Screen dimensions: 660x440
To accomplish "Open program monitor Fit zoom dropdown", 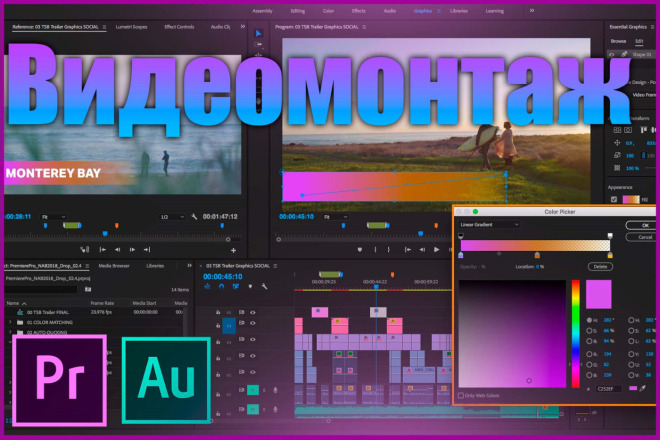I will (335, 217).
